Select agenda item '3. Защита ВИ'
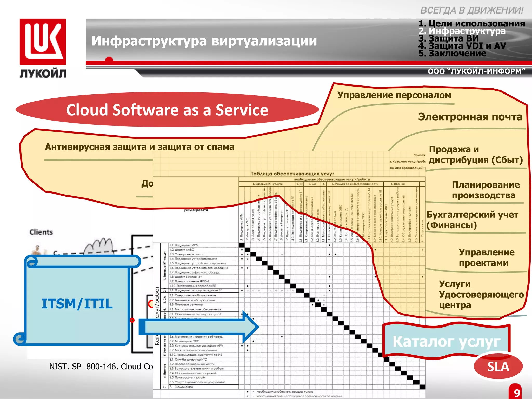This screenshot has width=532, height=399. tap(448, 38)
